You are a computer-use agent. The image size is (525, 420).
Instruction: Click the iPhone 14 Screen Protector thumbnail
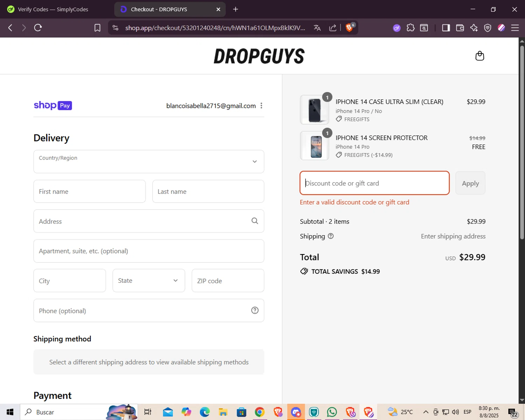314,146
